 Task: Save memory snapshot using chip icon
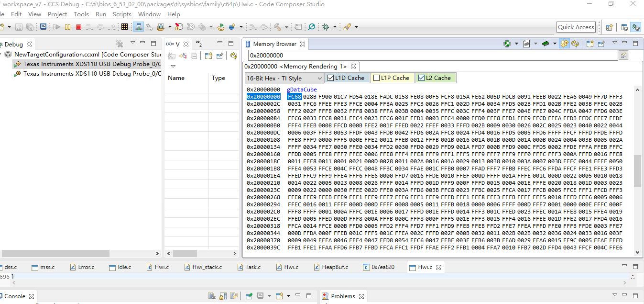[x=507, y=44]
